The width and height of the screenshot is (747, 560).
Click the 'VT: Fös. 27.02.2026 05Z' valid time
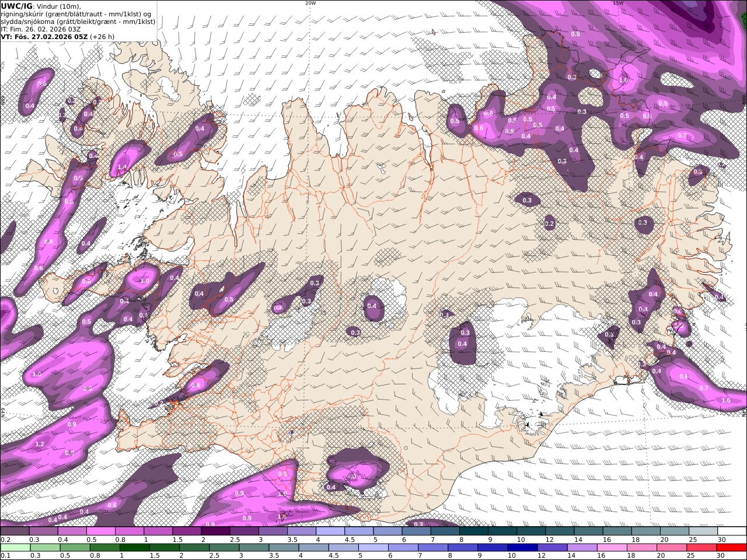[44, 36]
